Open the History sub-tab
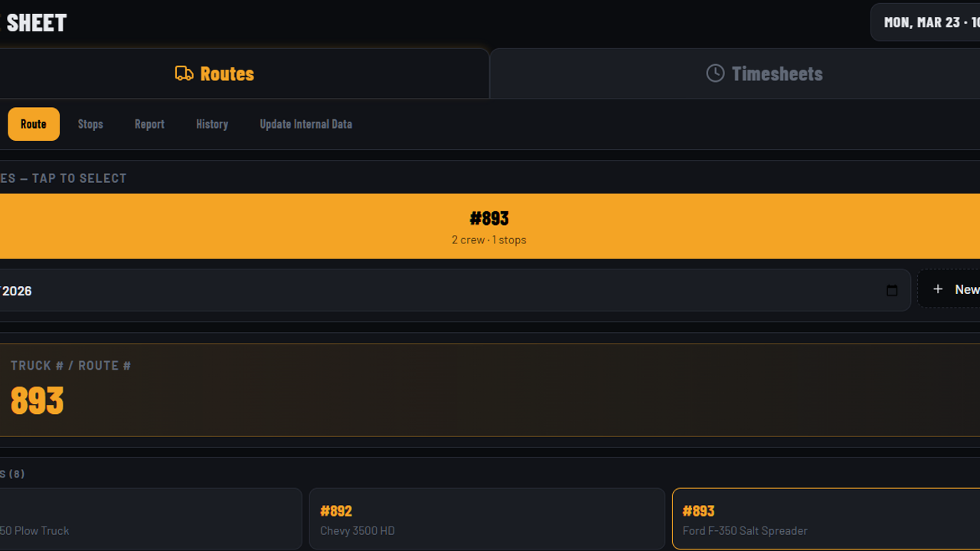 (212, 124)
